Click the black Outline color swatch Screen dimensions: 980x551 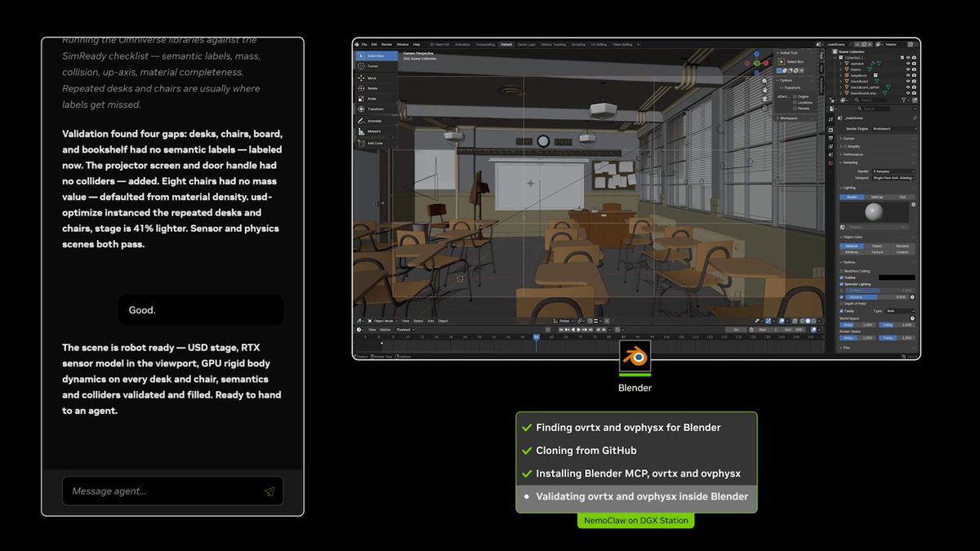tap(897, 278)
